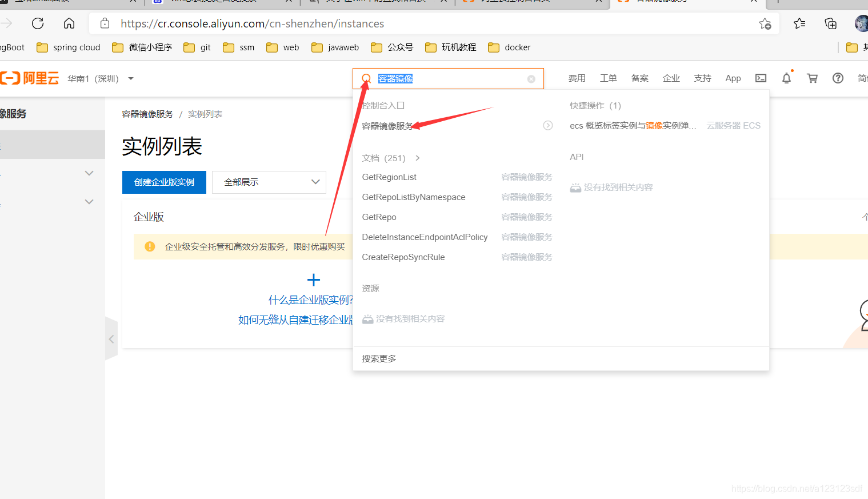The width and height of the screenshot is (868, 499).
Task: Go to the browser home page
Action: (x=69, y=23)
